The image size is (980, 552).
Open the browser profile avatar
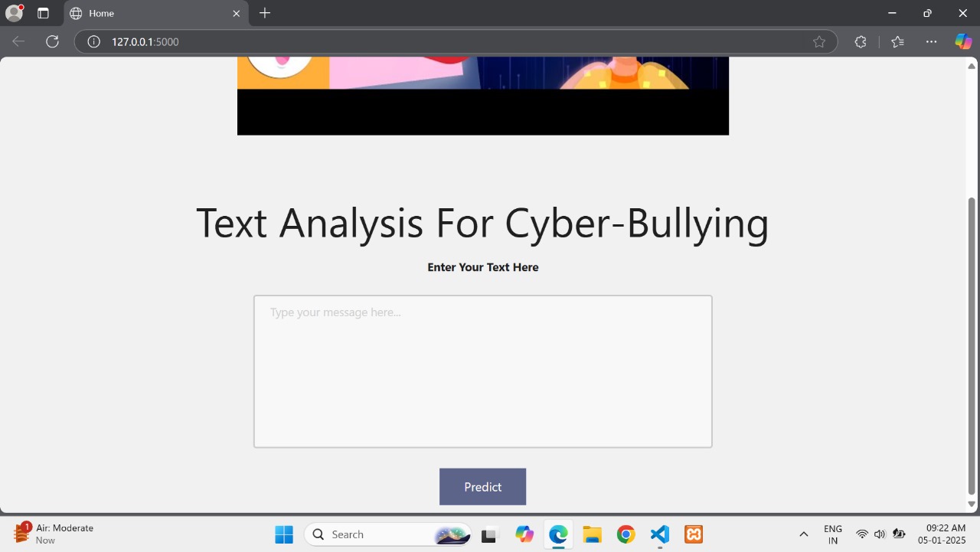pyautogui.click(x=14, y=13)
